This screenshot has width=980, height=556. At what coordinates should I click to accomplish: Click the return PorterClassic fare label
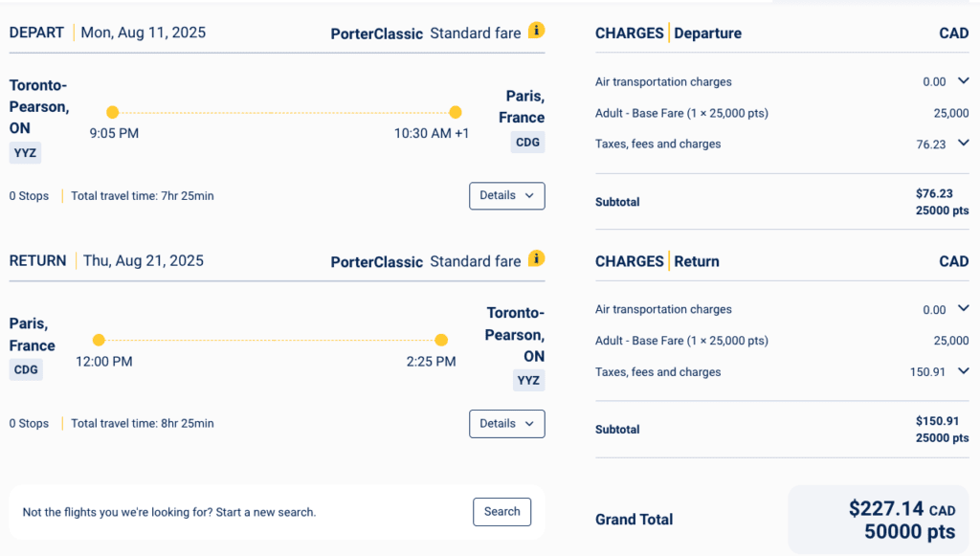pos(376,261)
